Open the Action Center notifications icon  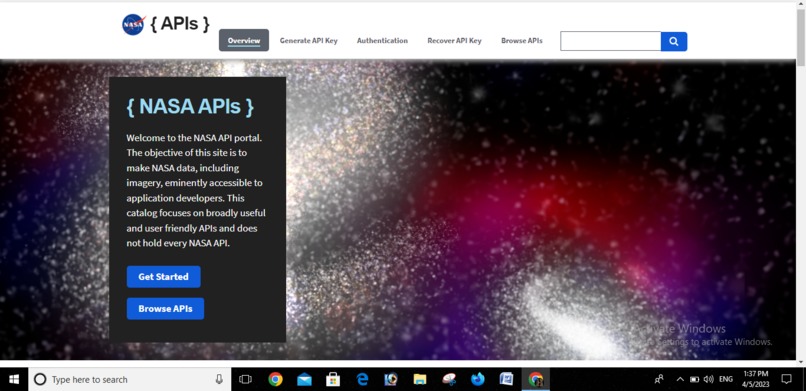click(x=786, y=379)
